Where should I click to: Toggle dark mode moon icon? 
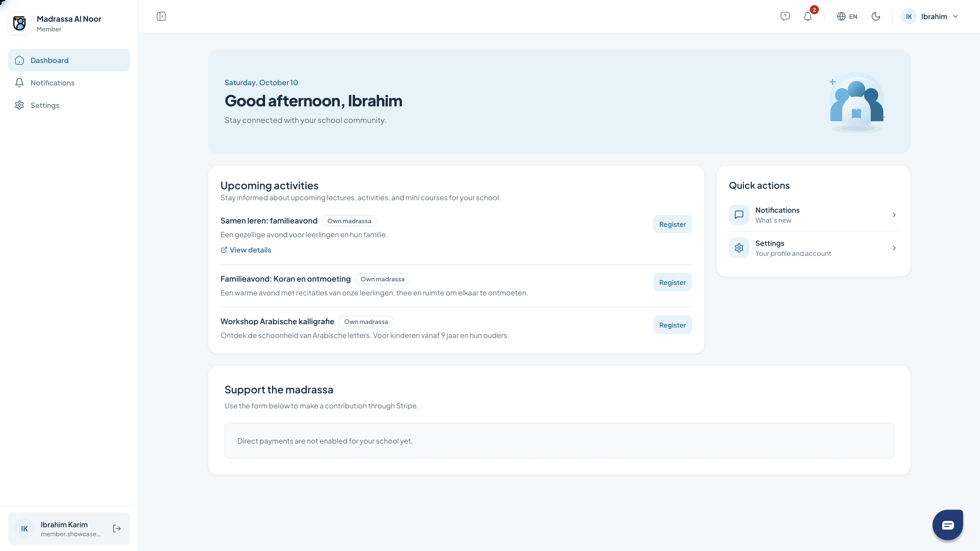pos(876,16)
